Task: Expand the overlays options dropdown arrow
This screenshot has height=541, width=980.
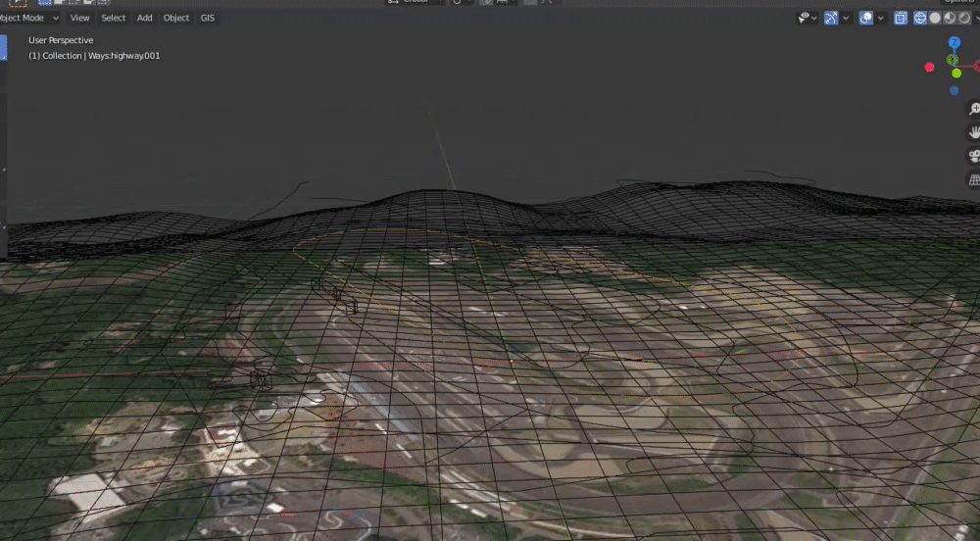Action: [x=881, y=18]
